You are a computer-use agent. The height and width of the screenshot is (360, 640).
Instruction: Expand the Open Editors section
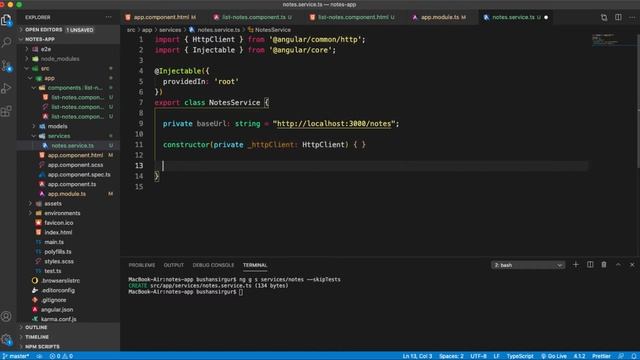(x=43, y=30)
